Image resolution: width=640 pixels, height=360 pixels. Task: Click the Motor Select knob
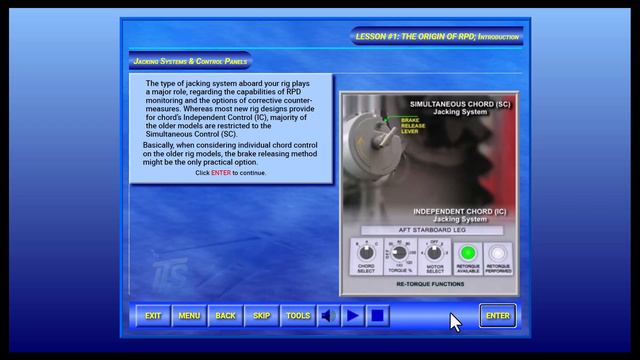coord(434,253)
